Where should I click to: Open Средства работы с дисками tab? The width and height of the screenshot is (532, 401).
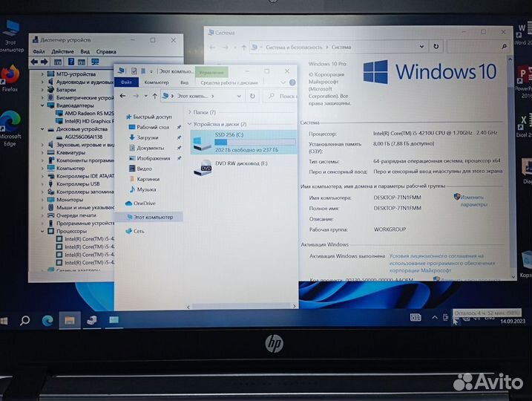point(229,82)
